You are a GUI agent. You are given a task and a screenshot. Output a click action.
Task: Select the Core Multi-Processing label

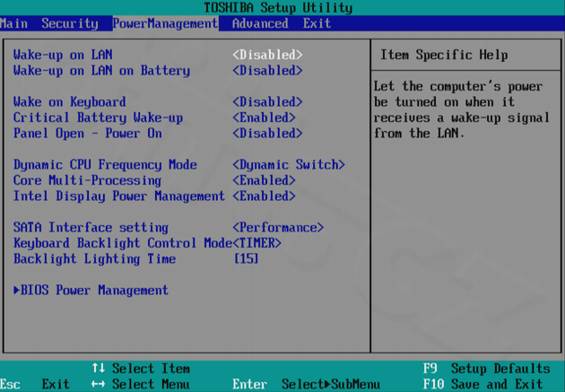pos(87,180)
